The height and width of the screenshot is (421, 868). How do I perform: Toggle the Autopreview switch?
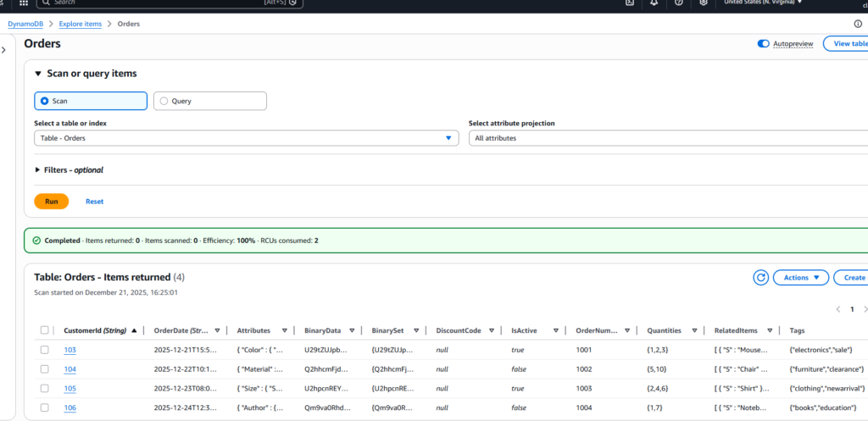[764, 43]
